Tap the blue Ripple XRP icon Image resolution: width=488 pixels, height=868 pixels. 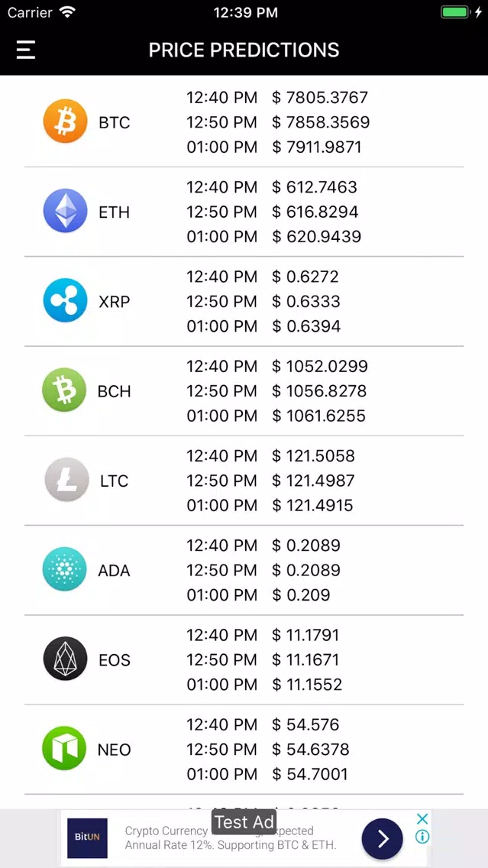point(65,300)
